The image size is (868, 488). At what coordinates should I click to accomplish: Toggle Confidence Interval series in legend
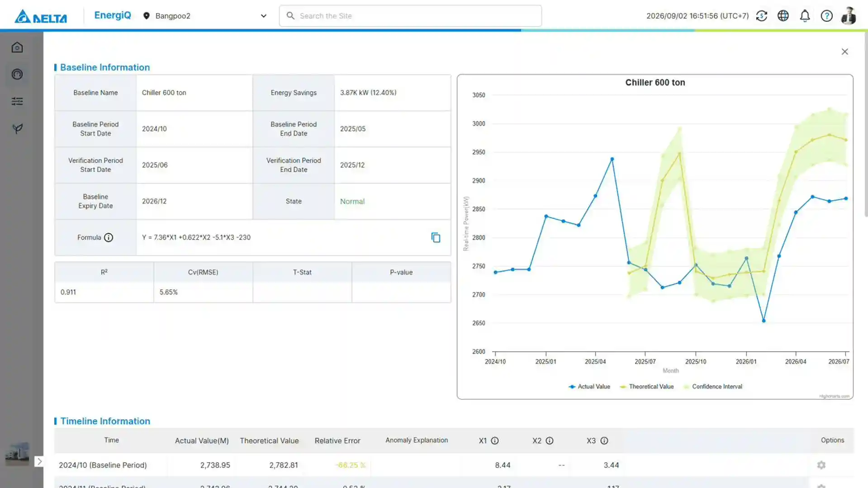click(x=713, y=387)
